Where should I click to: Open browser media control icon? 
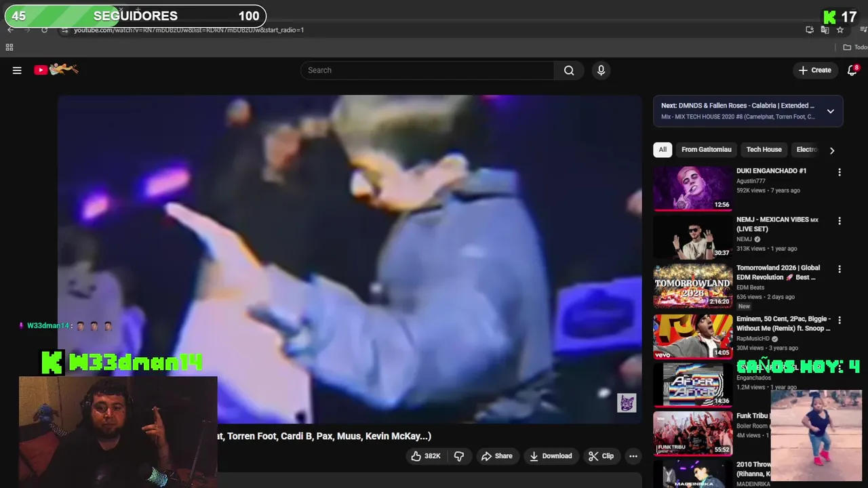pos(863,30)
